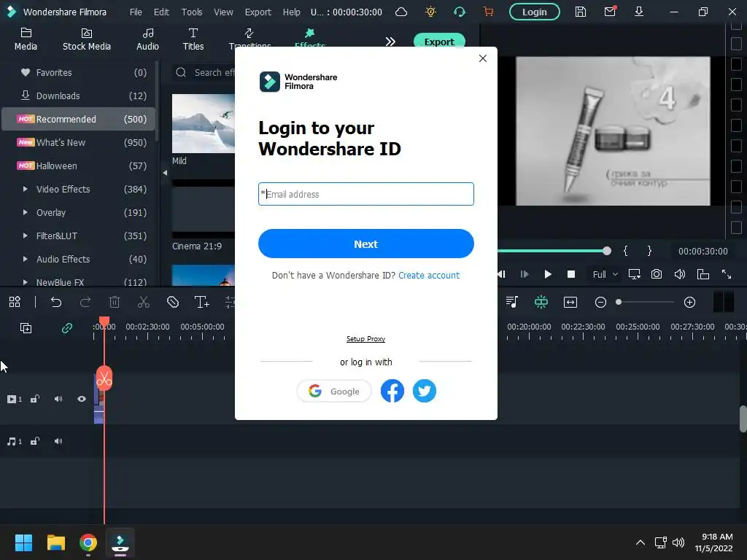Open the Help menu

click(292, 12)
